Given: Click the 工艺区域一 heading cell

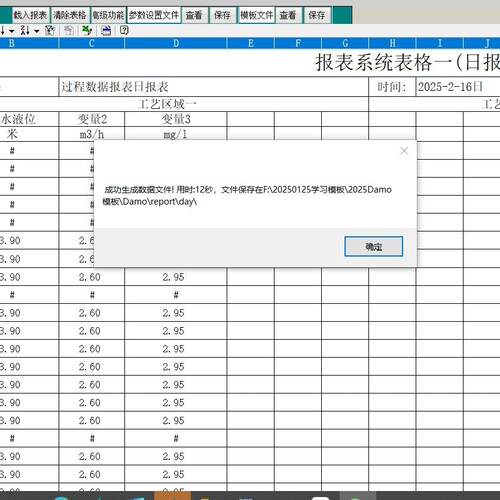Looking at the screenshot, I should tap(184, 104).
